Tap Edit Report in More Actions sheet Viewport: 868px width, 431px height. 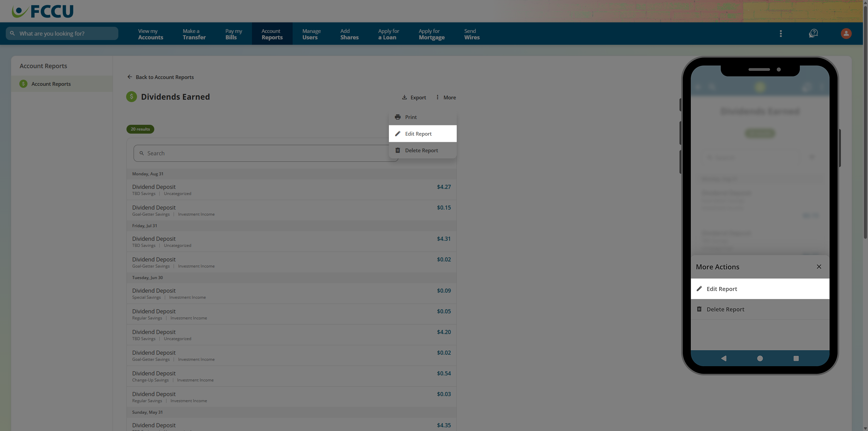tap(760, 289)
